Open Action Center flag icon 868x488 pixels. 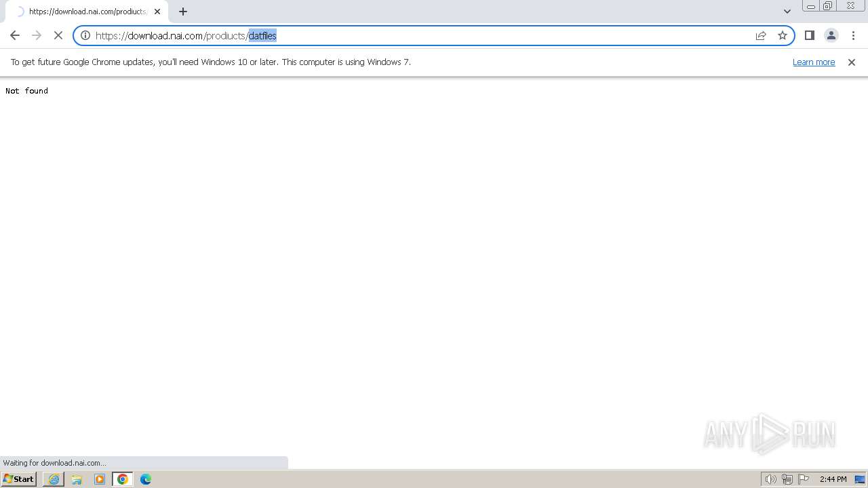pyautogui.click(x=804, y=479)
